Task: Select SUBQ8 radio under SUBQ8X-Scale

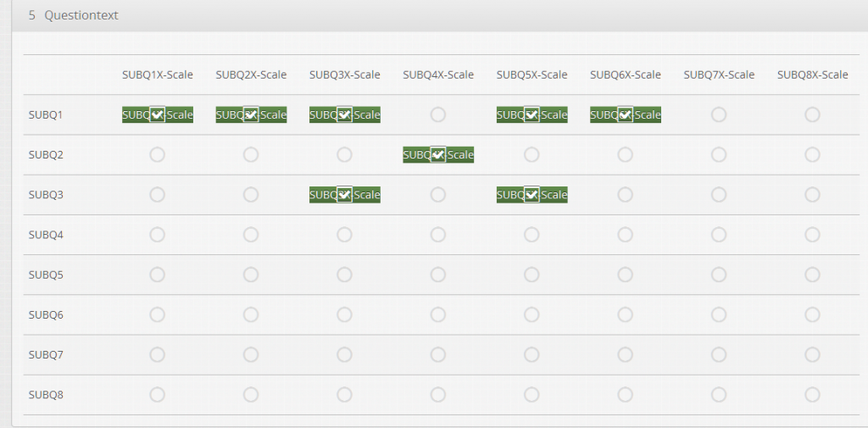Action: (812, 394)
